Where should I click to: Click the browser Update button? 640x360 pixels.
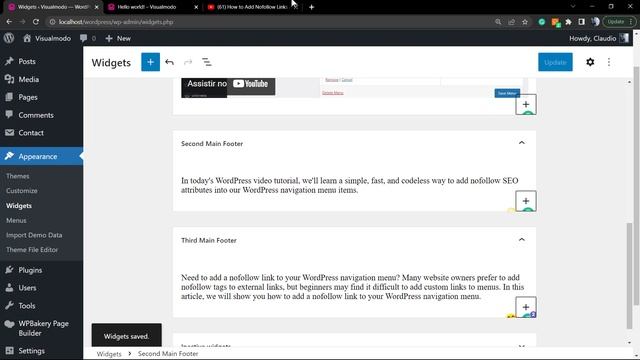(x=619, y=22)
